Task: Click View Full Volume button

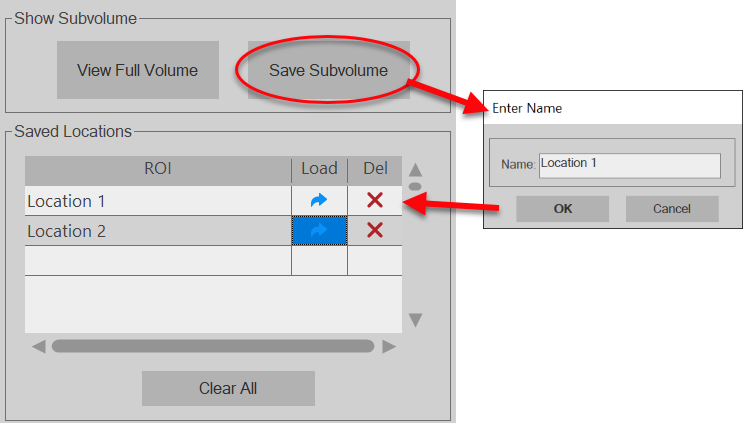Action: point(137,70)
